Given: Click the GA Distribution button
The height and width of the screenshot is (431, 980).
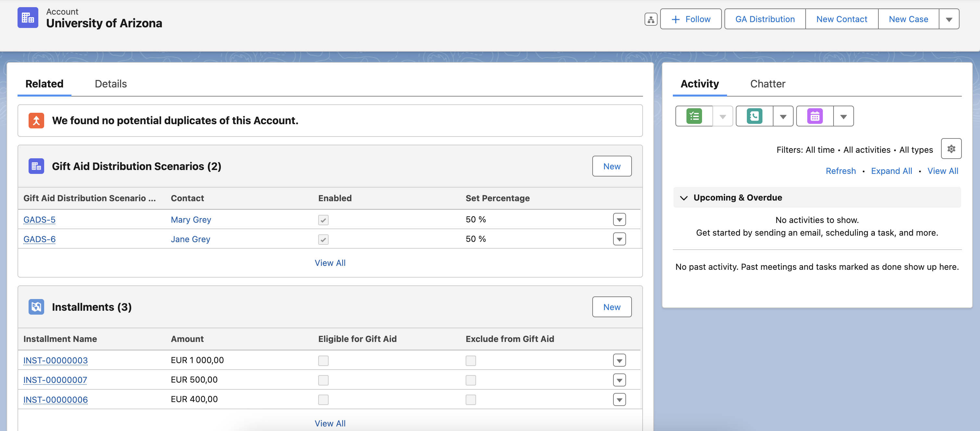Looking at the screenshot, I should click(764, 19).
